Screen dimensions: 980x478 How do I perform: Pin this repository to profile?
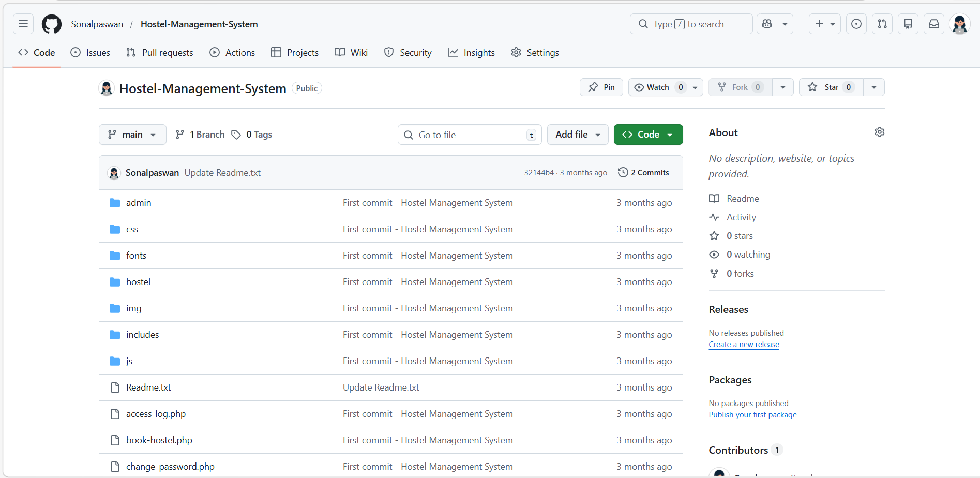pyautogui.click(x=601, y=87)
